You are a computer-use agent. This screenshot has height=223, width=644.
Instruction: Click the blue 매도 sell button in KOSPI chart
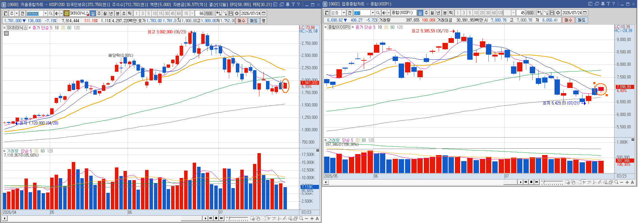[x=581, y=20]
